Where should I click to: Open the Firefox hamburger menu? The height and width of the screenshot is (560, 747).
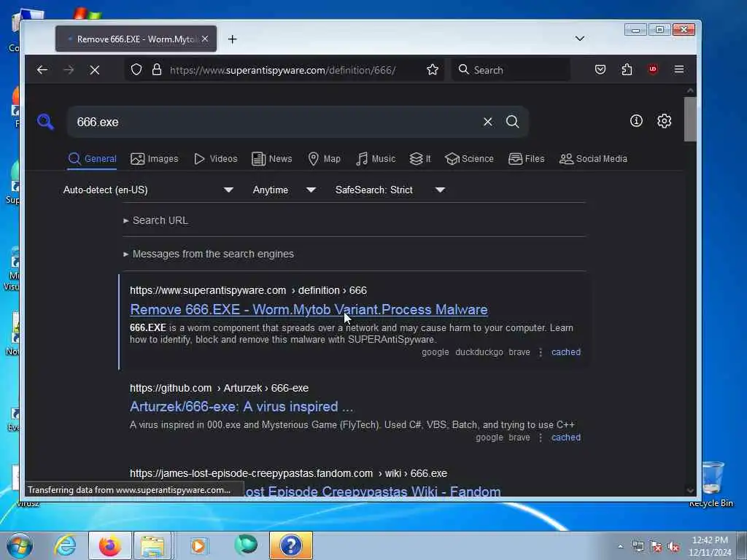tap(679, 69)
